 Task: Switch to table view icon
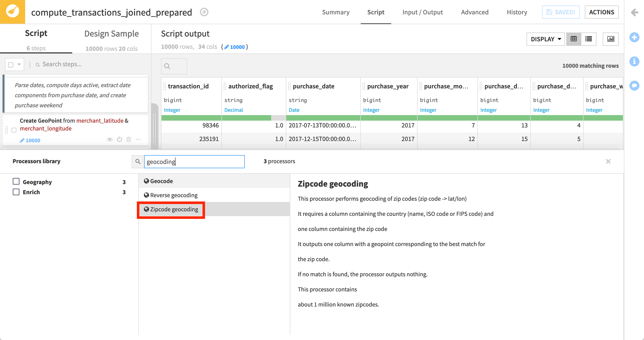coord(574,39)
